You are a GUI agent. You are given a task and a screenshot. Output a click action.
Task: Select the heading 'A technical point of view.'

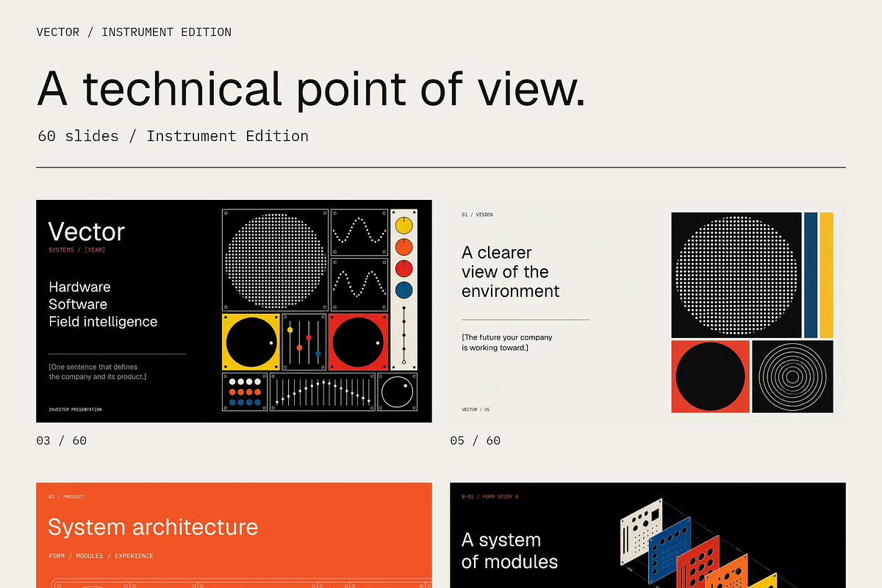click(311, 89)
